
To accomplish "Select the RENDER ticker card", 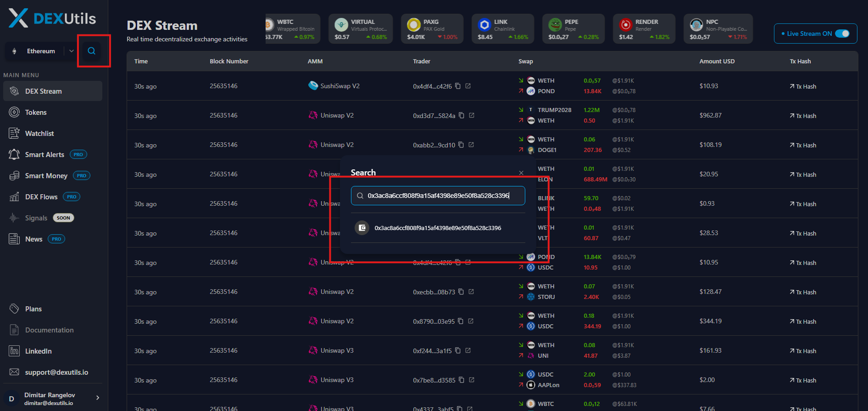I will tap(644, 29).
